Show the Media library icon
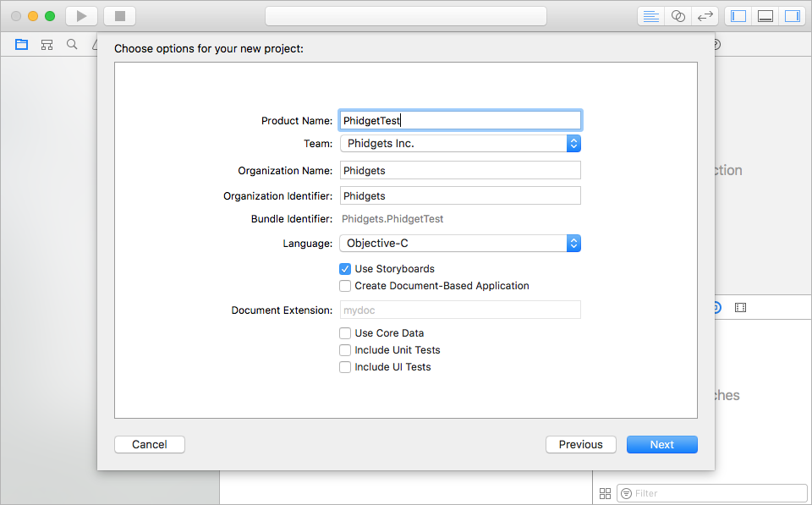The width and height of the screenshot is (812, 505). point(741,308)
